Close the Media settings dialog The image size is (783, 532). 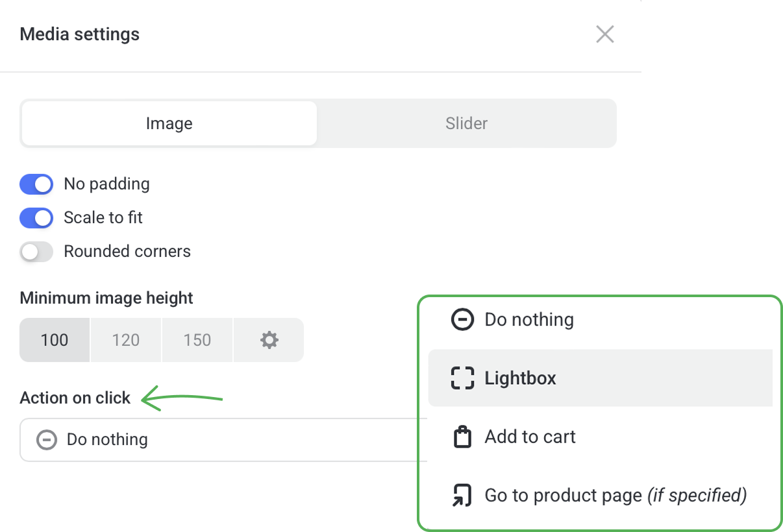(x=604, y=34)
